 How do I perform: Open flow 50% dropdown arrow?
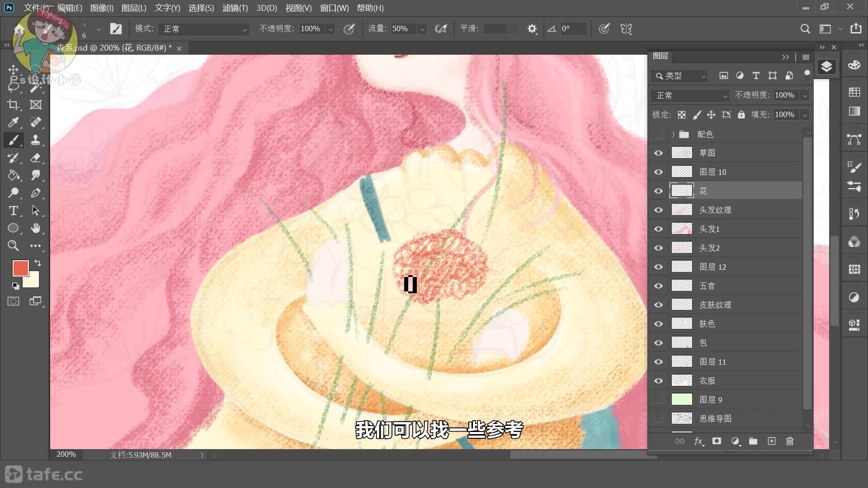[422, 29]
